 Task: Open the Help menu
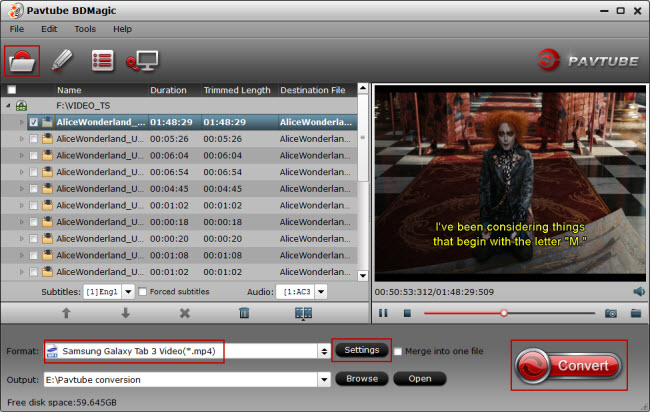[x=122, y=29]
